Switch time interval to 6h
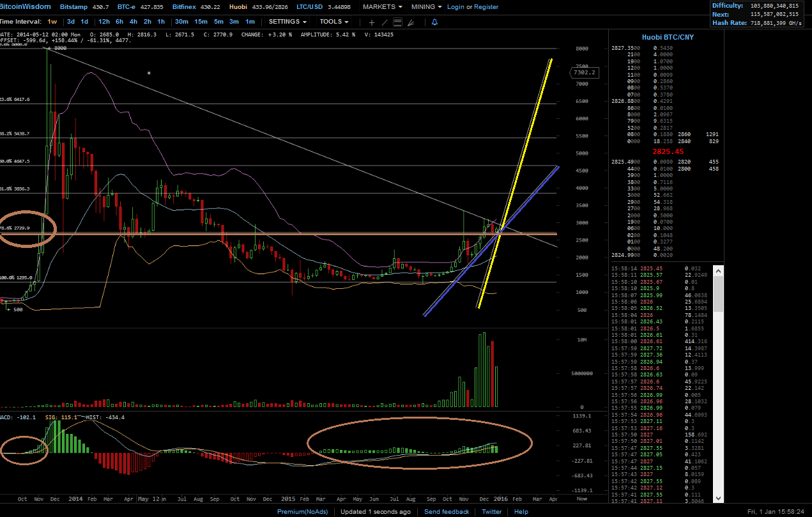Viewport: 812px width, 517px height. [119, 22]
